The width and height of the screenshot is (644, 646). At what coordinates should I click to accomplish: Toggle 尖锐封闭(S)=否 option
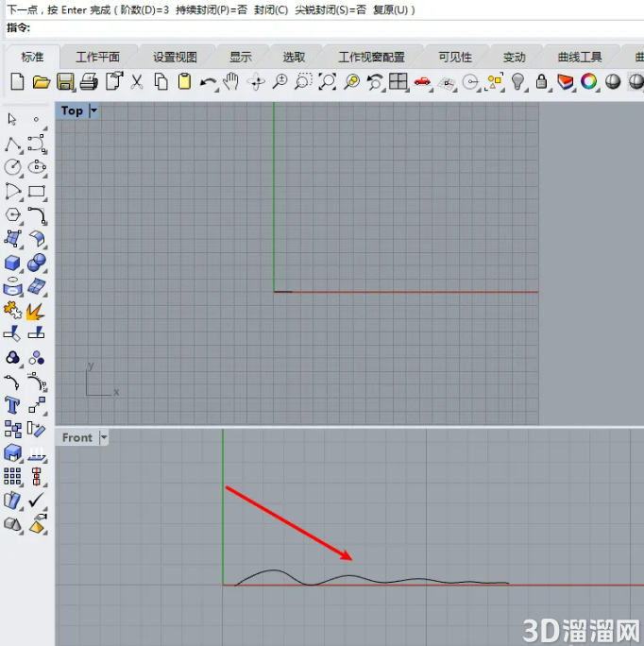click(330, 9)
